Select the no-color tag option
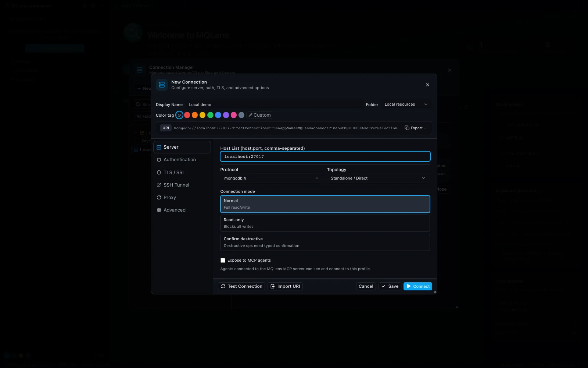The width and height of the screenshot is (588, 368). pos(179,115)
